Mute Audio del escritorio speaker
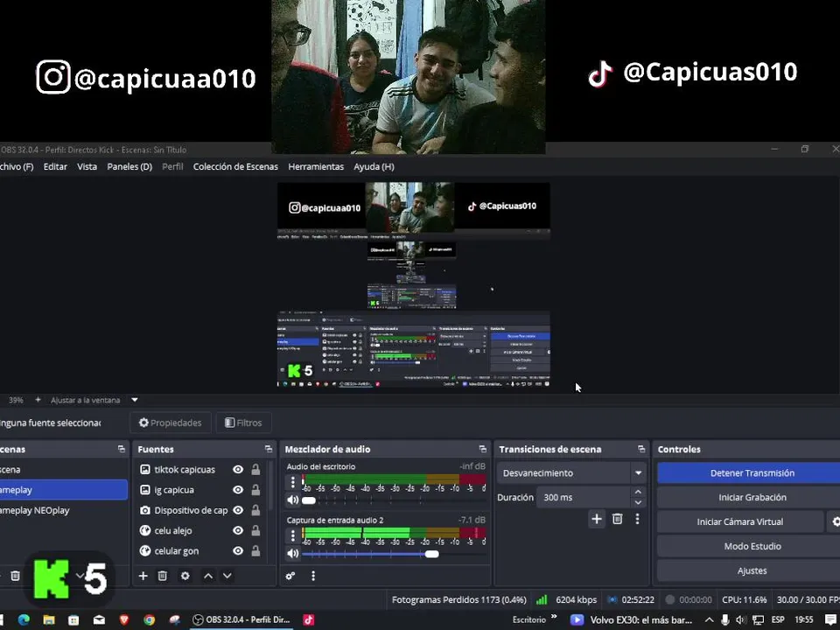The image size is (840, 630). pyautogui.click(x=292, y=500)
